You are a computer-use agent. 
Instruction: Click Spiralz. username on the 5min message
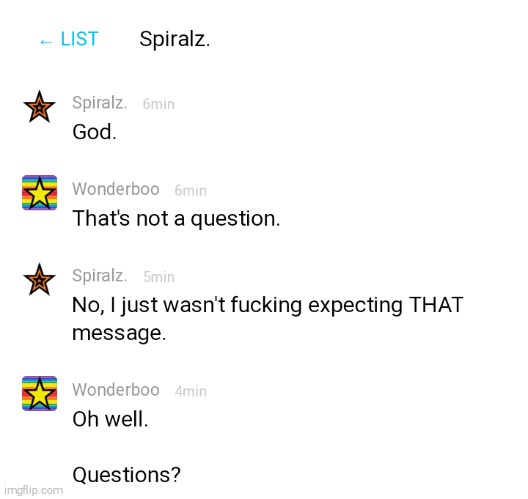[100, 276]
